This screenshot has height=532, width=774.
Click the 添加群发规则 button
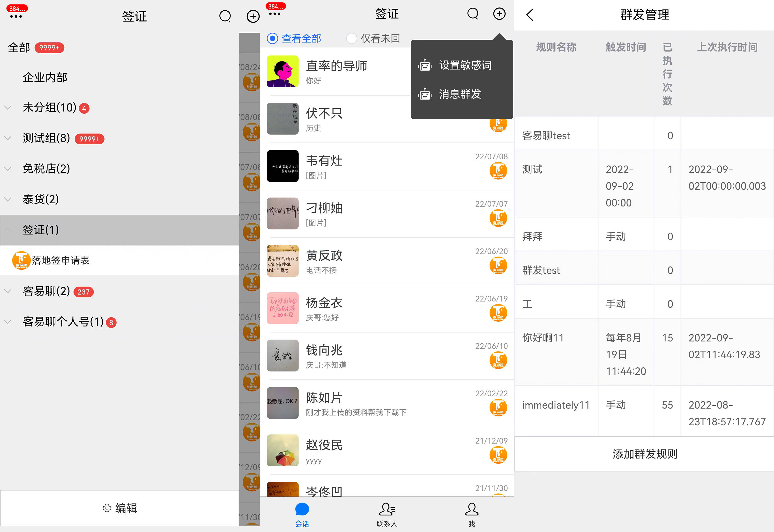(644, 454)
